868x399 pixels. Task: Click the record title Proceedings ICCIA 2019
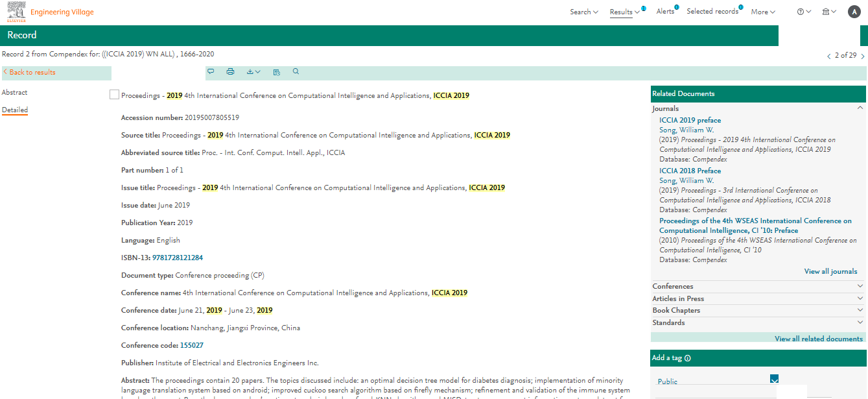point(295,96)
